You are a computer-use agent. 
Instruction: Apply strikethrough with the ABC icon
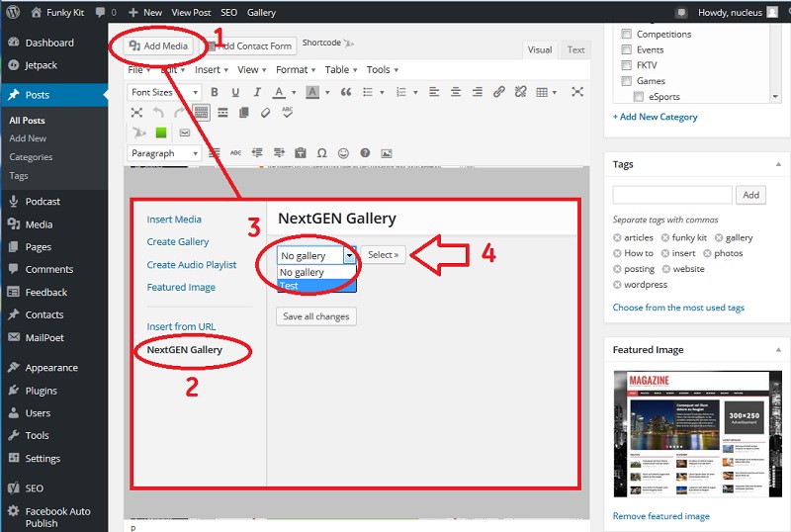tap(235, 153)
